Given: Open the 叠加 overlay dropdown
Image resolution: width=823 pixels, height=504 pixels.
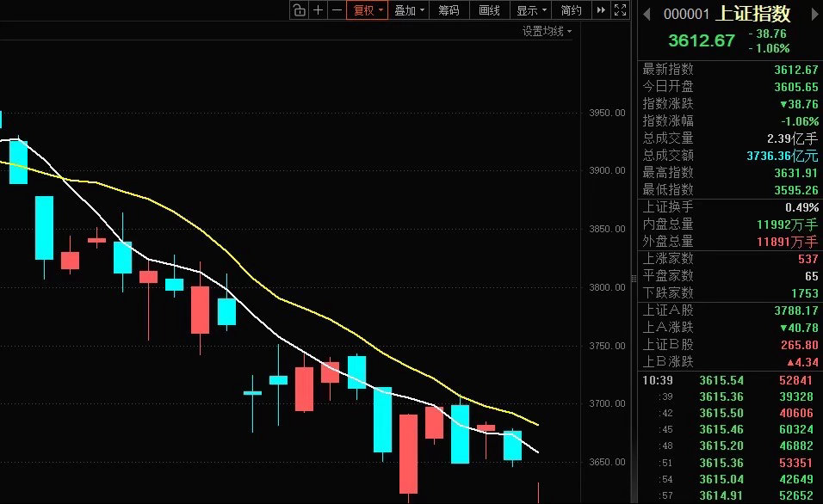Looking at the screenshot, I should click(x=409, y=10).
